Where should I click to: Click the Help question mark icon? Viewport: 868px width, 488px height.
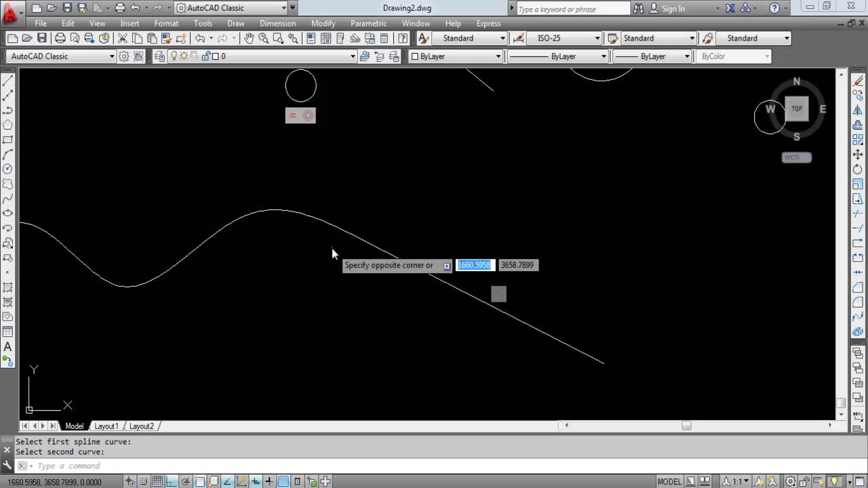coord(775,9)
